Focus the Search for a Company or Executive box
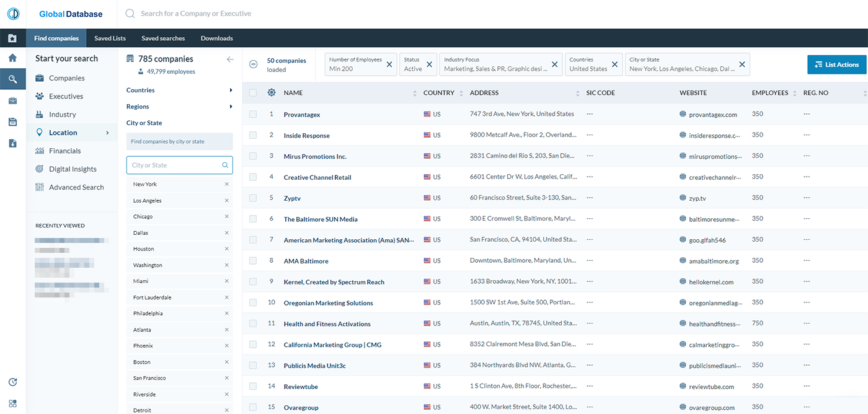868x414 pixels. [x=196, y=14]
